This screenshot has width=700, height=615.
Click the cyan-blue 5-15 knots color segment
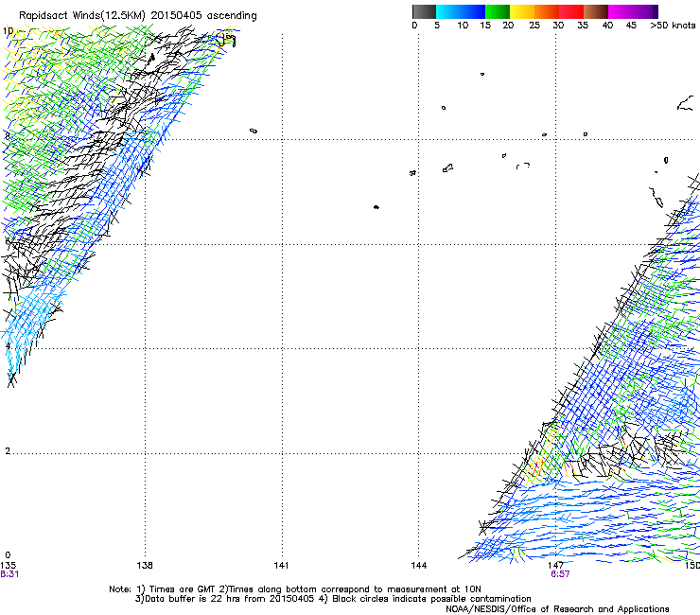(x=461, y=11)
